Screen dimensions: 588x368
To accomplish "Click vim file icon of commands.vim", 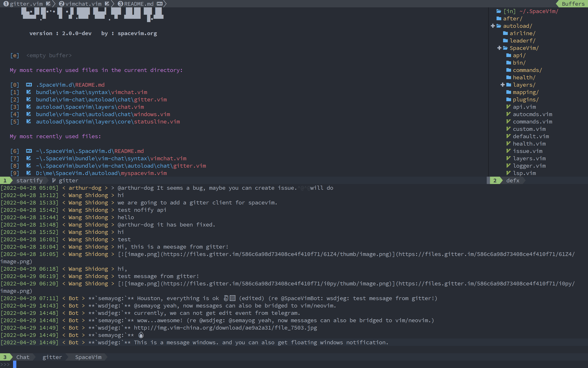I will point(508,122).
